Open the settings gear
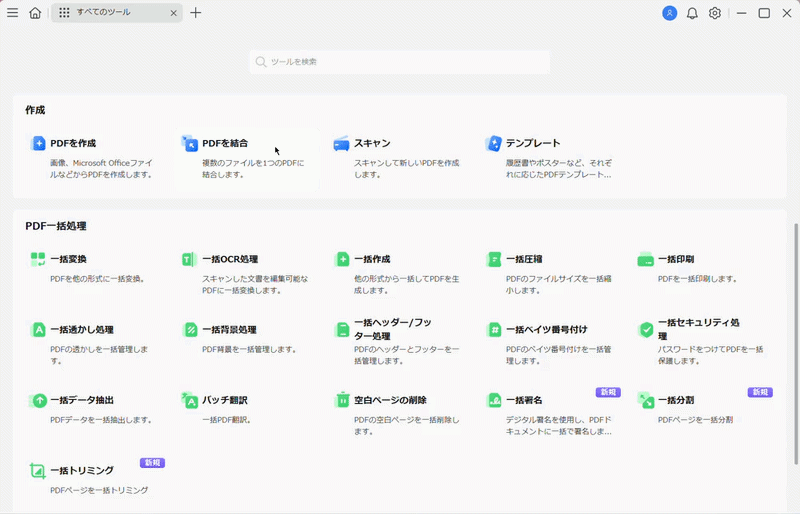 pyautogui.click(x=714, y=13)
